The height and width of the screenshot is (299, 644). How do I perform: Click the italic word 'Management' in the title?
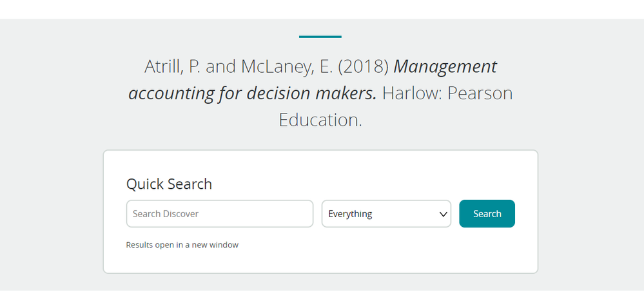click(445, 66)
